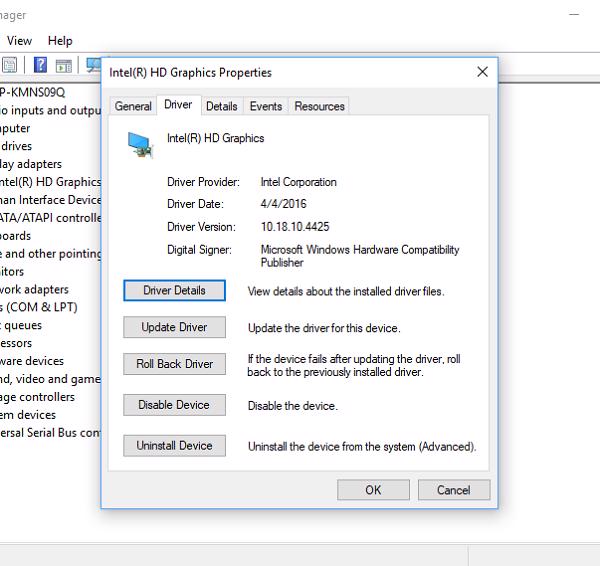Click the Intel HD Graphics display adapter icon
This screenshot has width=600, height=566.
pyautogui.click(x=140, y=145)
